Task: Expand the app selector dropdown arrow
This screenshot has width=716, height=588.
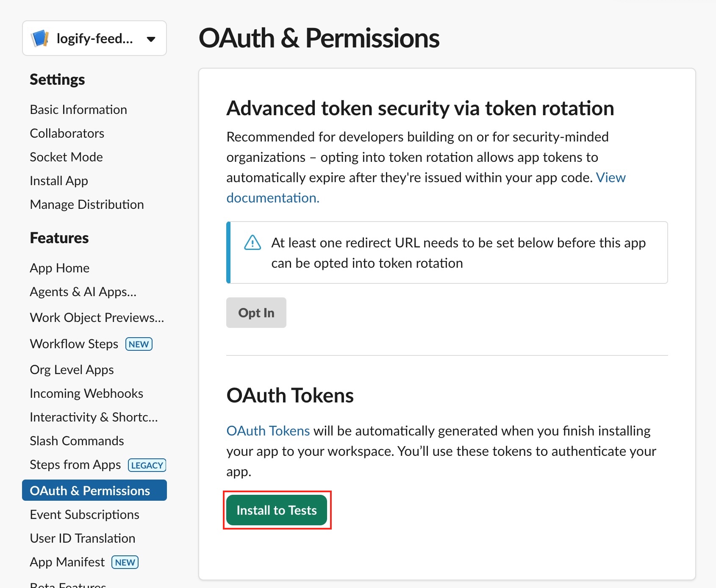Action: click(x=151, y=39)
